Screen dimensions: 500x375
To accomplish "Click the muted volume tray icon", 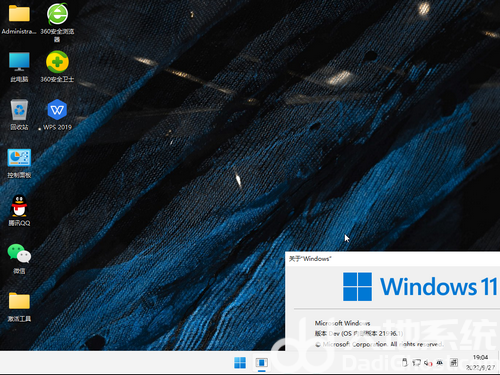I will pos(428,363).
